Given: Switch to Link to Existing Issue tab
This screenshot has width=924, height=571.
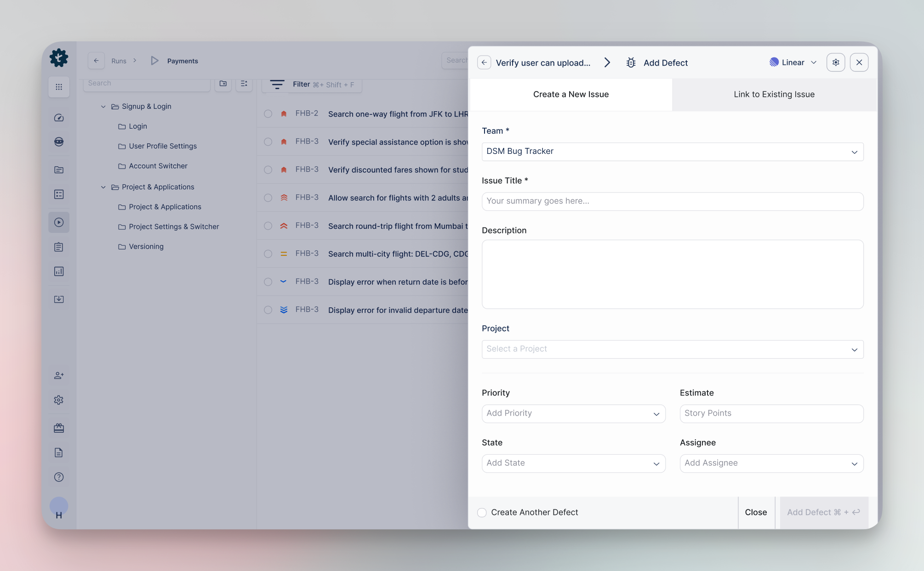Looking at the screenshot, I should pos(774,94).
